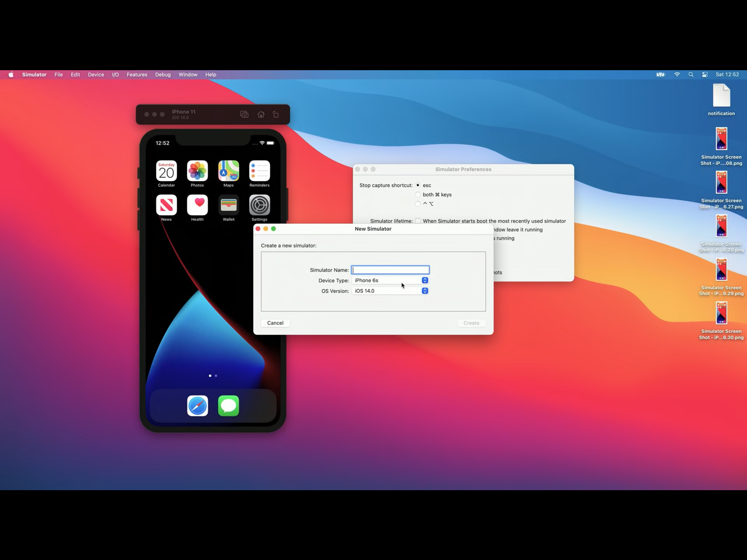Screen dimensions: 747x560
Task: Click the Cancel button
Action: (275, 323)
